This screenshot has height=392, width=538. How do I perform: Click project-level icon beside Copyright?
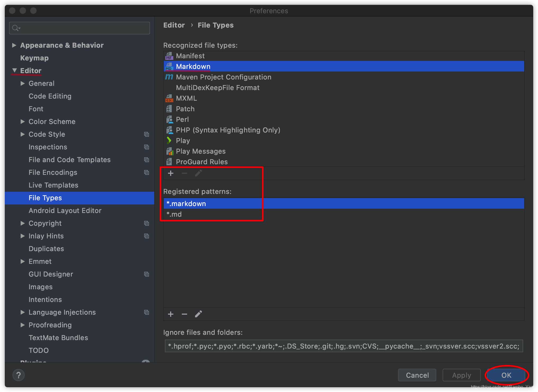[x=147, y=223]
